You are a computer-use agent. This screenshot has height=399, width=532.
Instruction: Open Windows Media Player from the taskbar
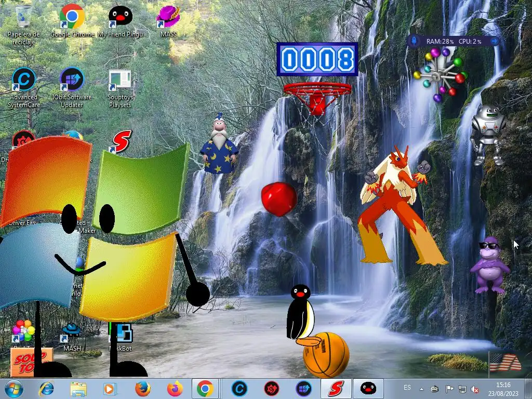point(109,389)
